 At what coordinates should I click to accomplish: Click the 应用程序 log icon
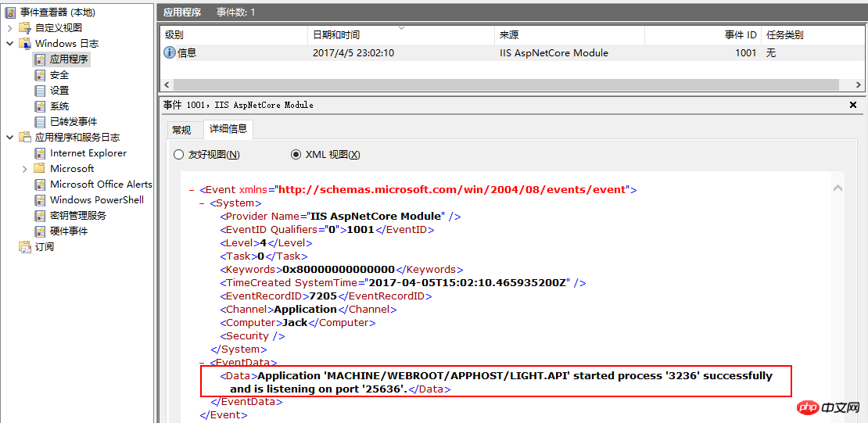coord(40,59)
